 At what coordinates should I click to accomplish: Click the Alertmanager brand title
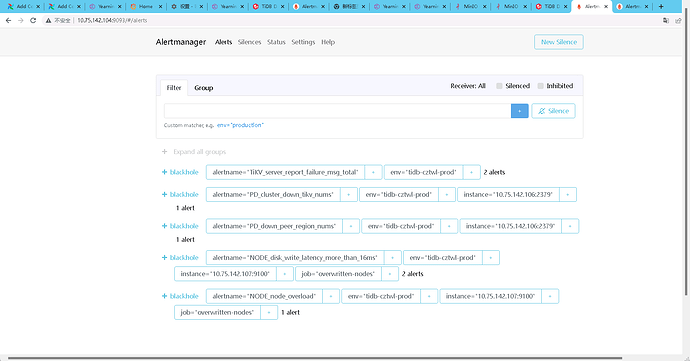[x=181, y=42]
